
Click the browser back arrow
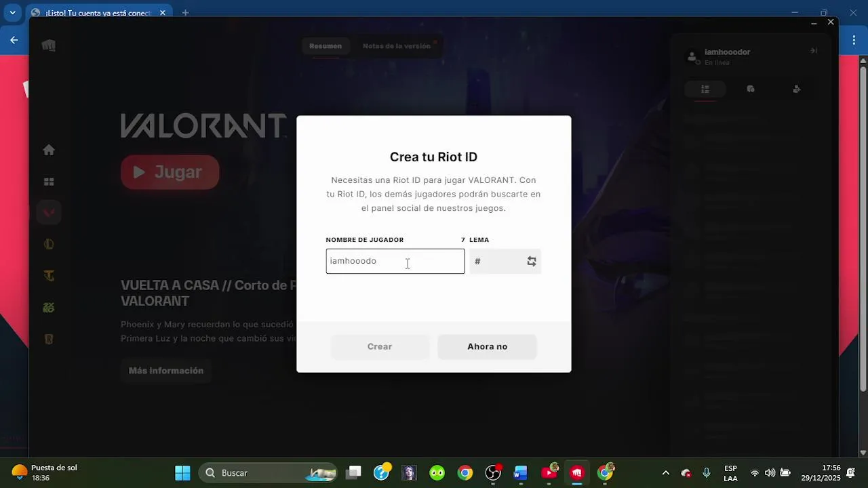pyautogui.click(x=14, y=40)
